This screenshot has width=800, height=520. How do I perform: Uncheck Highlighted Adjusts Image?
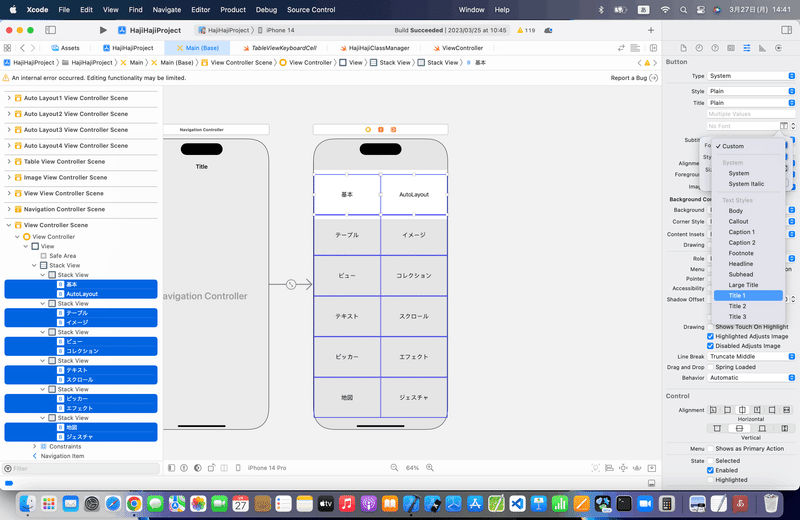(710, 336)
